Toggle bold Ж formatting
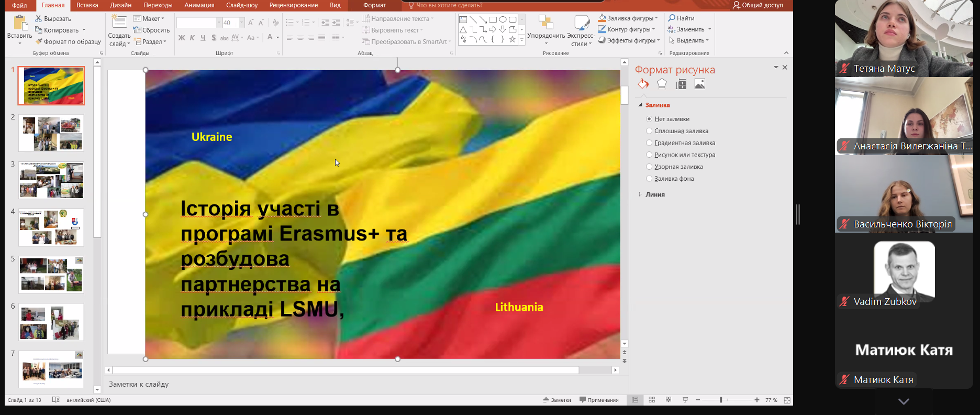This screenshot has height=415, width=980. 182,38
